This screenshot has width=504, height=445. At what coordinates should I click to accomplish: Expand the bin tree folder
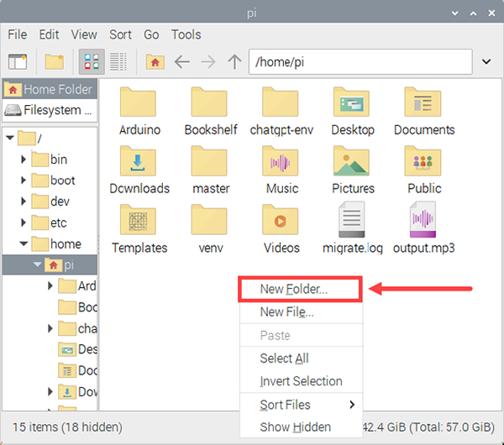(24, 159)
